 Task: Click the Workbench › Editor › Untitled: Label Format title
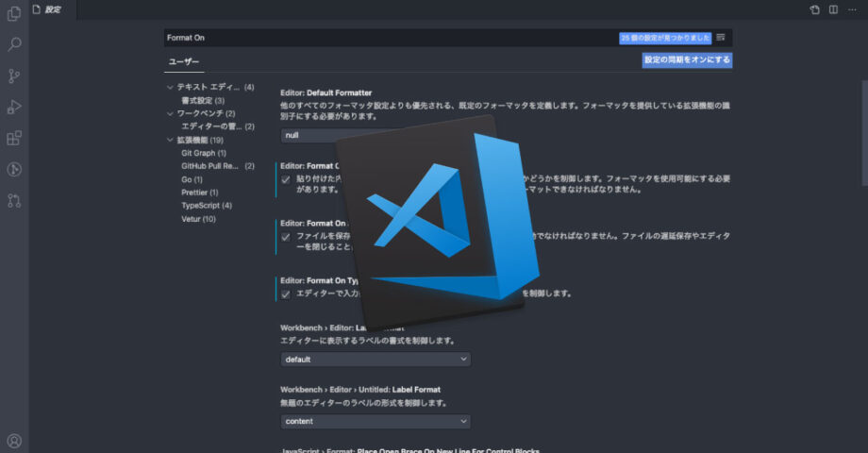(x=360, y=390)
